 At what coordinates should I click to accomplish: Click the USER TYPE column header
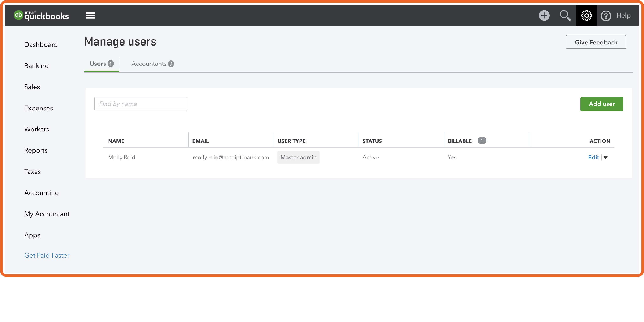pyautogui.click(x=292, y=141)
